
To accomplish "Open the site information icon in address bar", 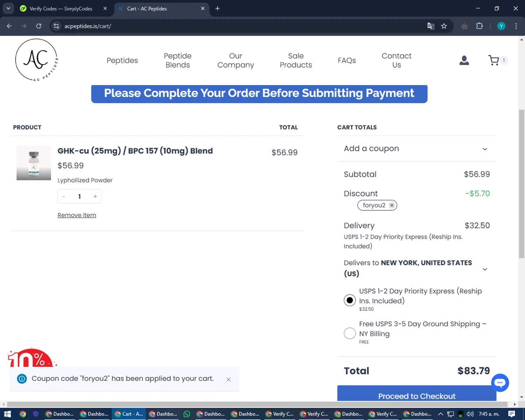I will click(x=56, y=26).
